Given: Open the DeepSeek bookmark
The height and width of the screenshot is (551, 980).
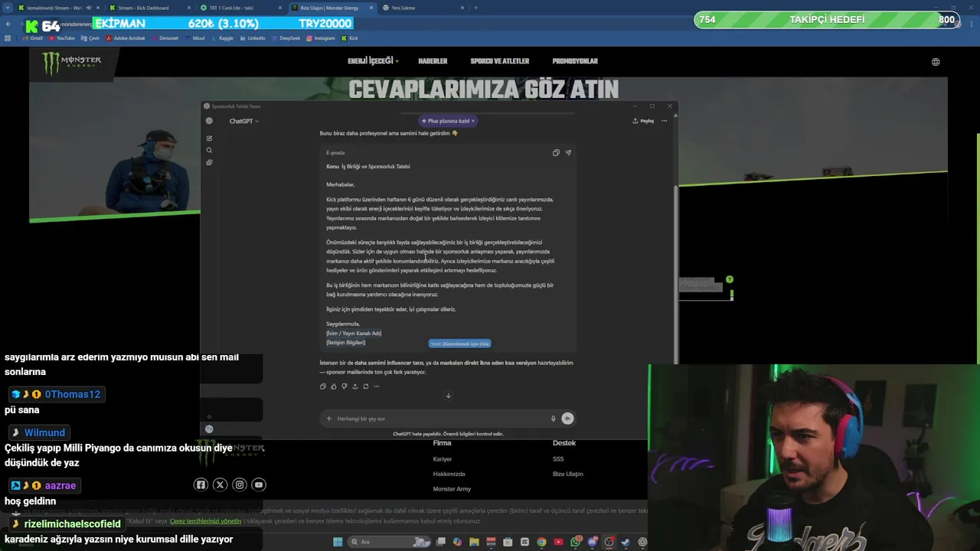Looking at the screenshot, I should click(x=286, y=37).
